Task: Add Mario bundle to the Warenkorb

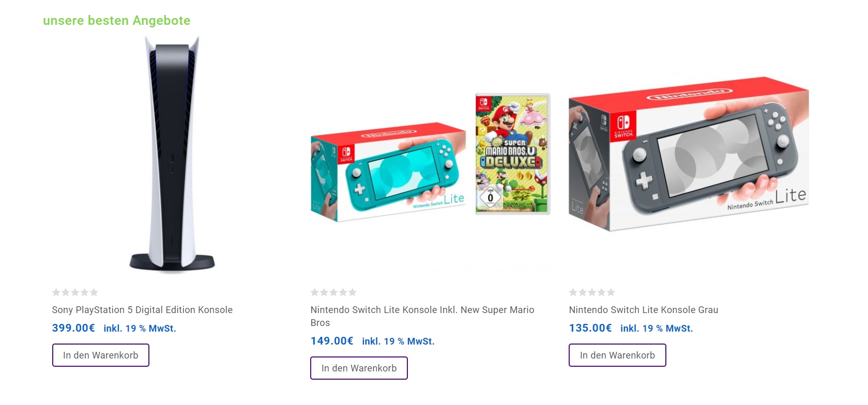Action: coord(359,368)
